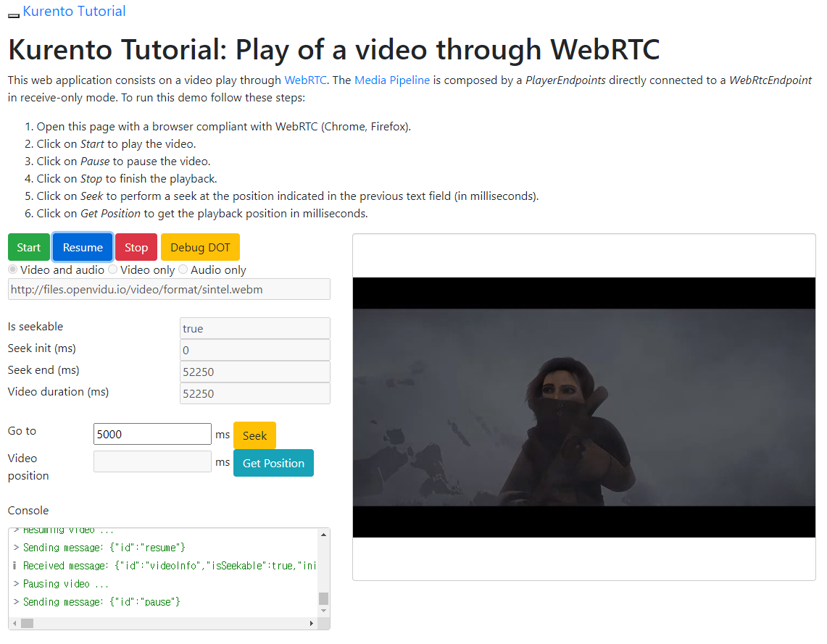Image resolution: width=827 pixels, height=644 pixels.
Task: Click step 4 'Click on Stop to finish the playback'
Action: [x=127, y=179]
